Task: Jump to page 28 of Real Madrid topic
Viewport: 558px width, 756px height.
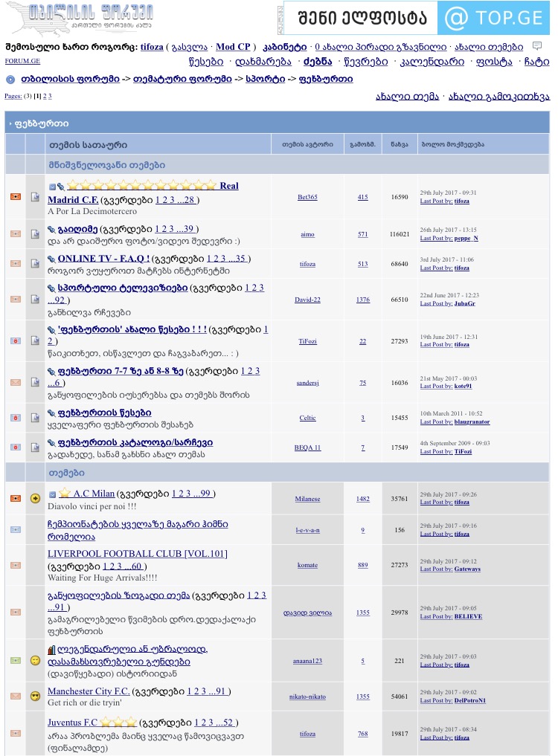Action: (x=189, y=200)
